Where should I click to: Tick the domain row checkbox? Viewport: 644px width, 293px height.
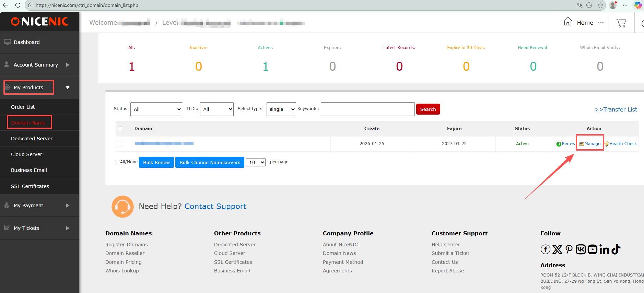120,144
